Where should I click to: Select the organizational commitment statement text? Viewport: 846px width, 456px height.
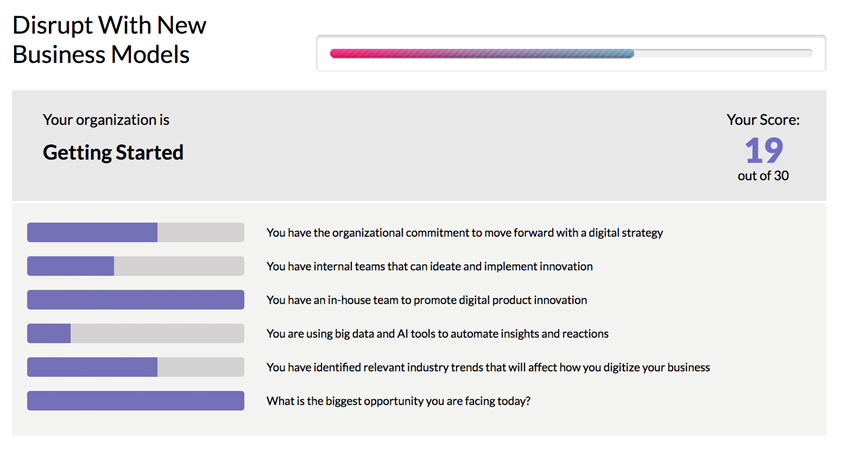(465, 233)
